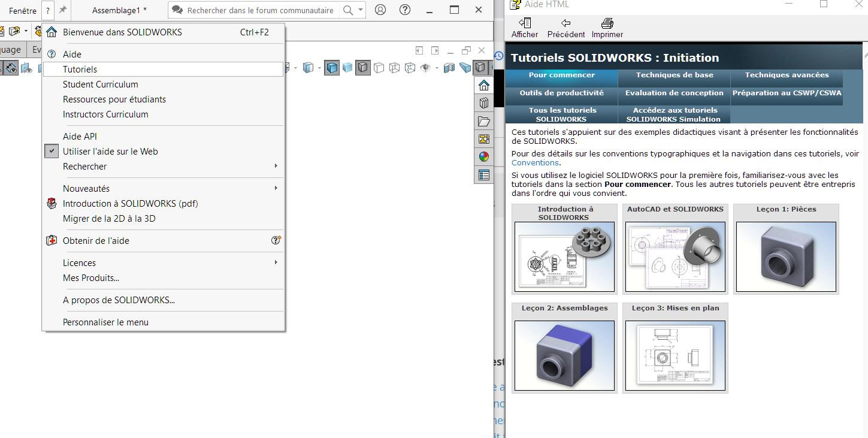Click Précédent back arrow in help window
The image size is (868, 438).
tap(566, 28)
